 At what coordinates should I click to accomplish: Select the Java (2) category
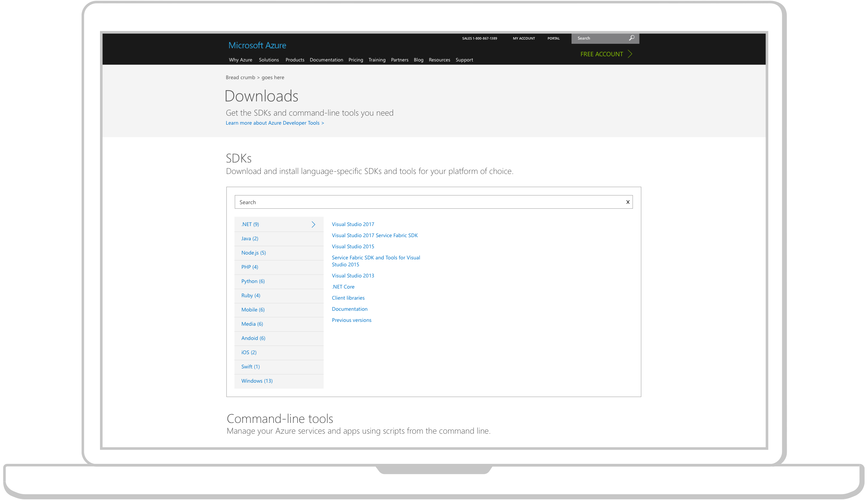279,239
